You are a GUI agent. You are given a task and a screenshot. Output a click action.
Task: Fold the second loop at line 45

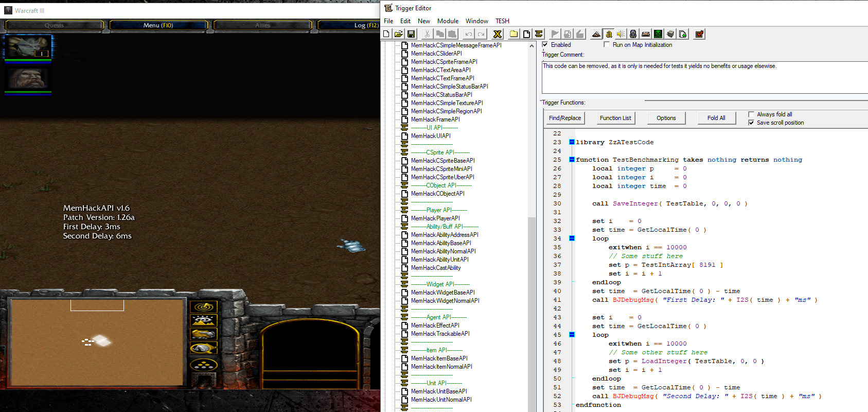coord(572,335)
